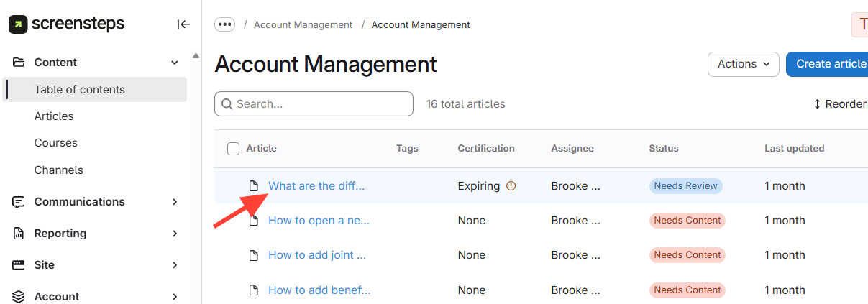The image size is (868, 304).
Task: Open the Actions dropdown
Action: point(743,64)
